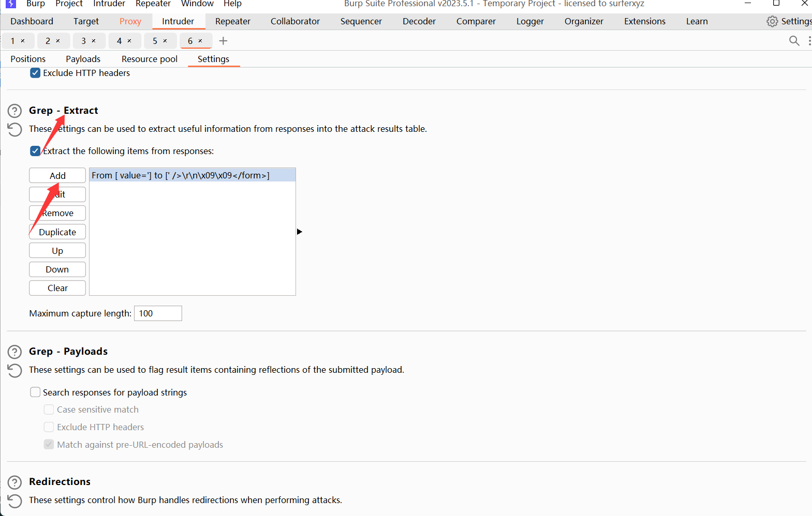Image resolution: width=812 pixels, height=516 pixels.
Task: Open the Learn tab
Action: tap(697, 21)
